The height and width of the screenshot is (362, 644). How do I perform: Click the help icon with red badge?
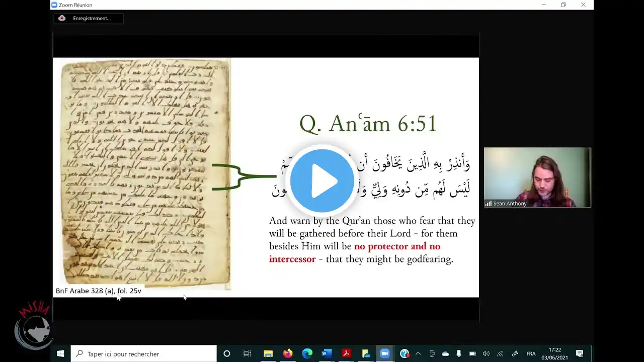tap(405, 354)
